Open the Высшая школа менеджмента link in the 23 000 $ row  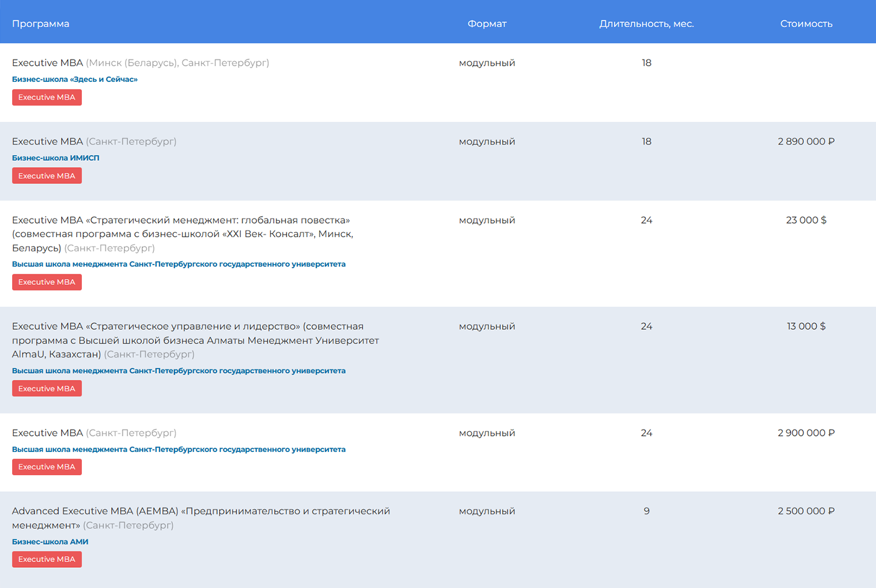[179, 264]
